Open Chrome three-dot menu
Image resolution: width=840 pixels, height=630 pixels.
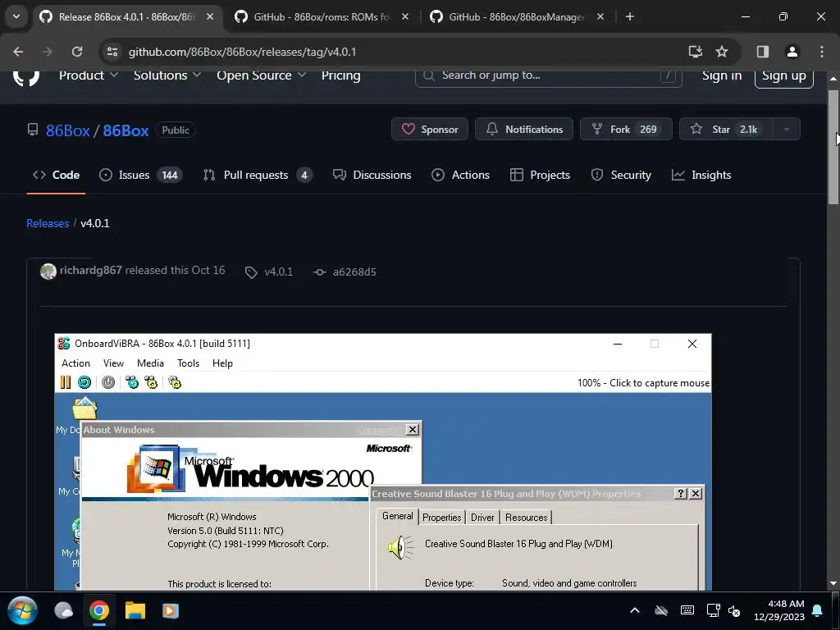pyautogui.click(x=822, y=52)
